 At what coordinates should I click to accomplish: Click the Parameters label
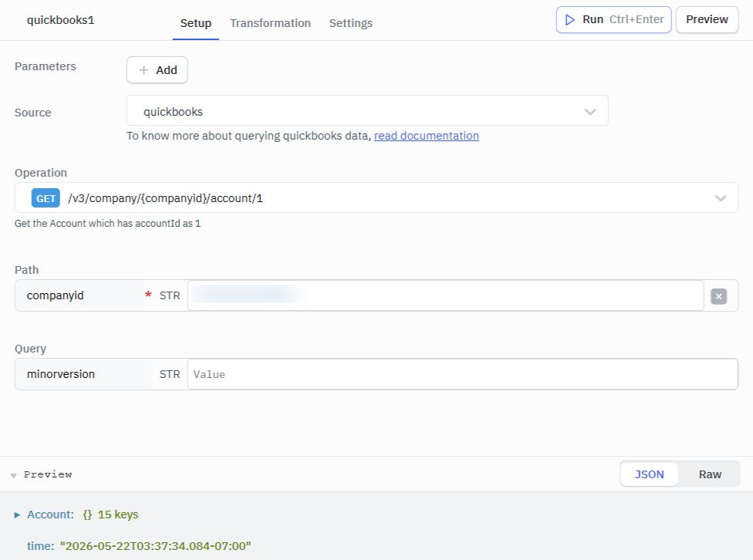click(x=46, y=66)
